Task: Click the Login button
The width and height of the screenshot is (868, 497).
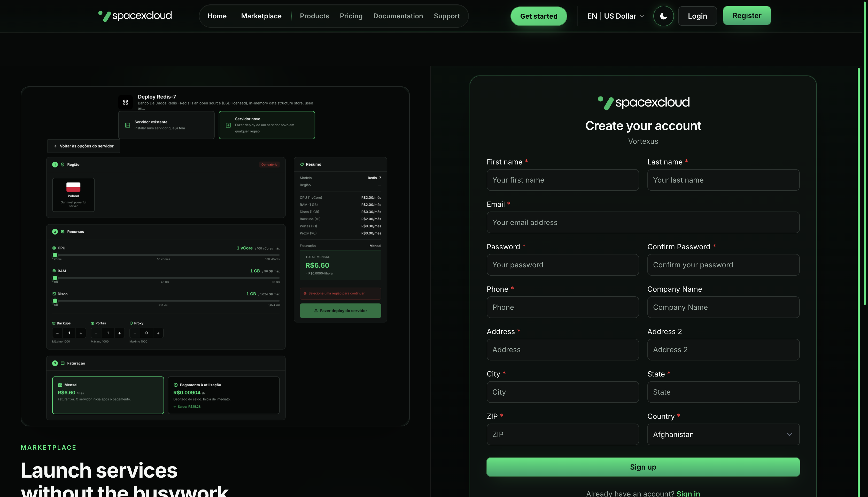Action: tap(698, 16)
